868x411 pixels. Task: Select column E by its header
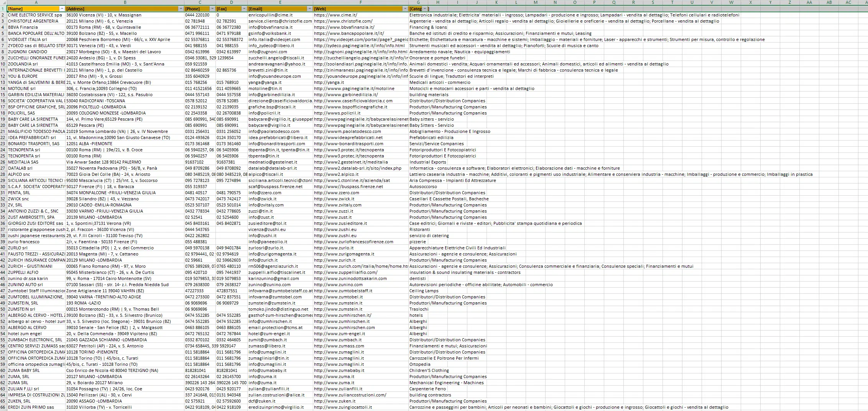[280, 2]
